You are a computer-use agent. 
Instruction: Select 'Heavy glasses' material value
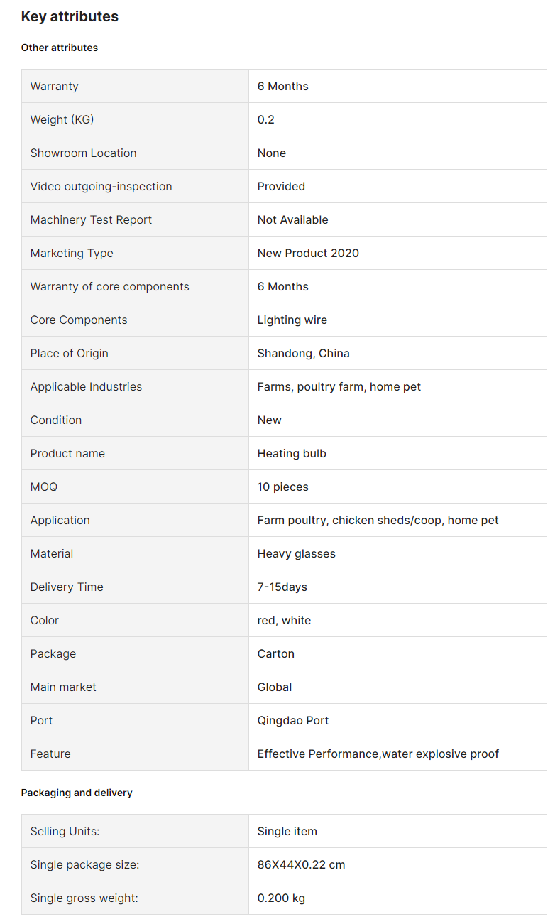(x=297, y=553)
